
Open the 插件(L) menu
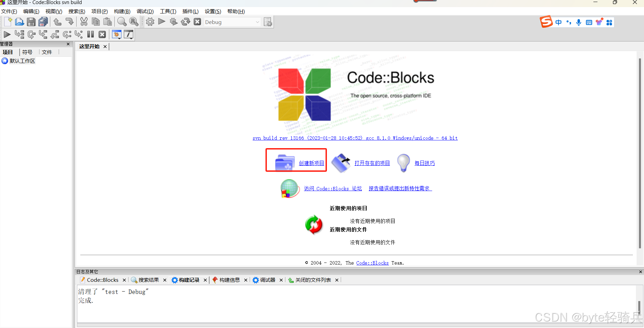[x=191, y=11]
